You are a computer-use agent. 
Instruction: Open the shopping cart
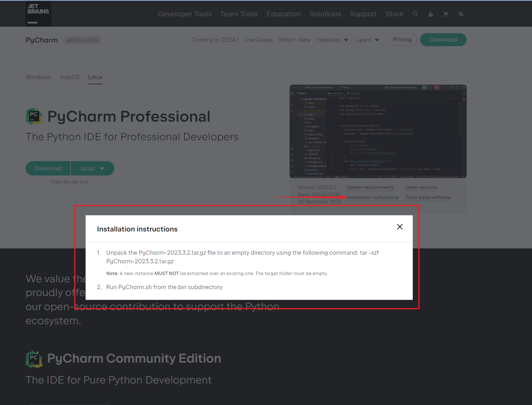tap(445, 14)
